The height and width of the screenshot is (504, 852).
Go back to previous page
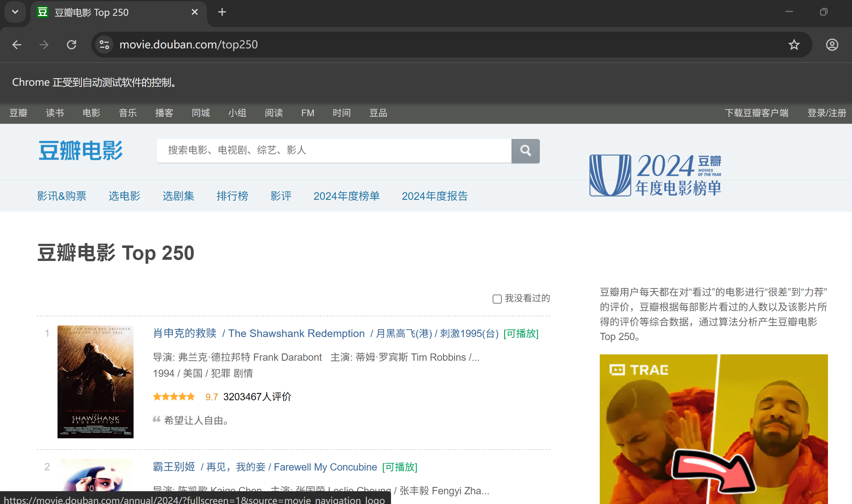coord(17,44)
